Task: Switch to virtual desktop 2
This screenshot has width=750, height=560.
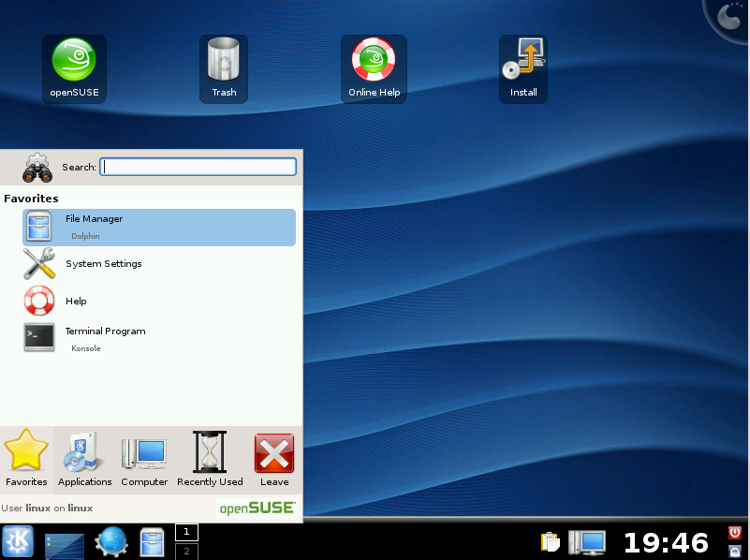Action: (x=186, y=551)
